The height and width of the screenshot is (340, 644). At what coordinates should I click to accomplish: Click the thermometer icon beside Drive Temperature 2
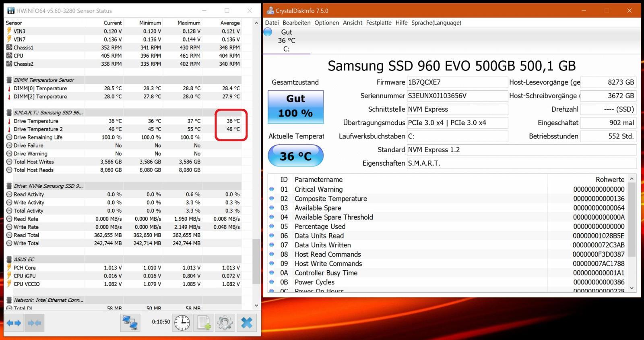click(x=9, y=129)
